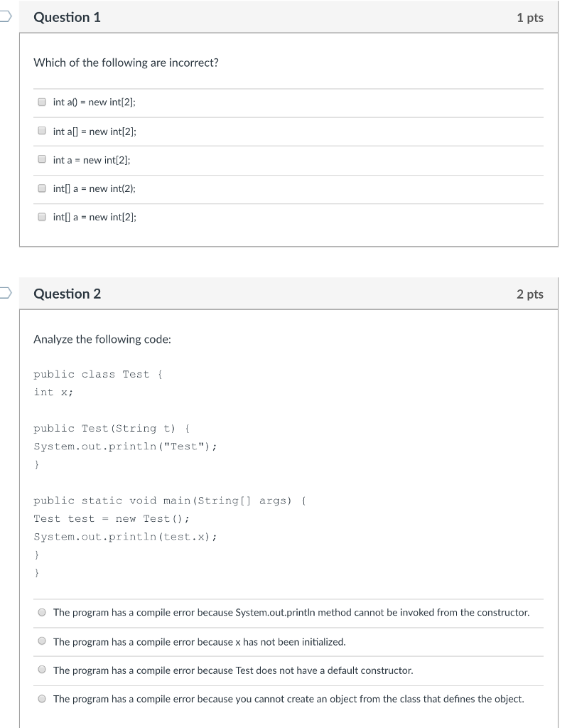Click the '2 pts' score label

[x=530, y=294]
